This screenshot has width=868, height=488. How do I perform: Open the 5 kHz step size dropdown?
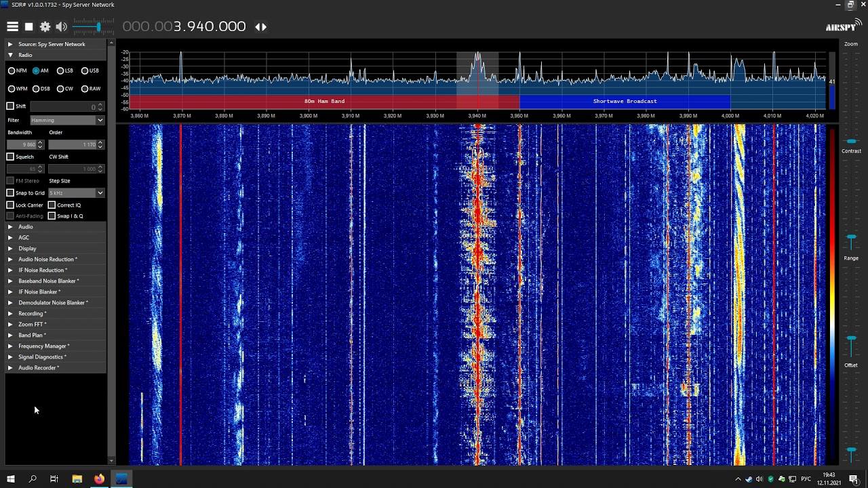click(76, 193)
